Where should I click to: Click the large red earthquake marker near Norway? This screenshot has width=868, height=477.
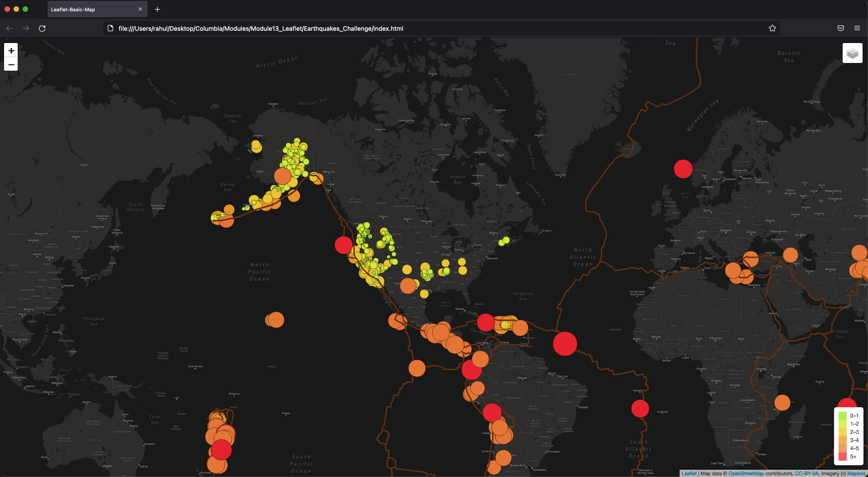pyautogui.click(x=683, y=169)
